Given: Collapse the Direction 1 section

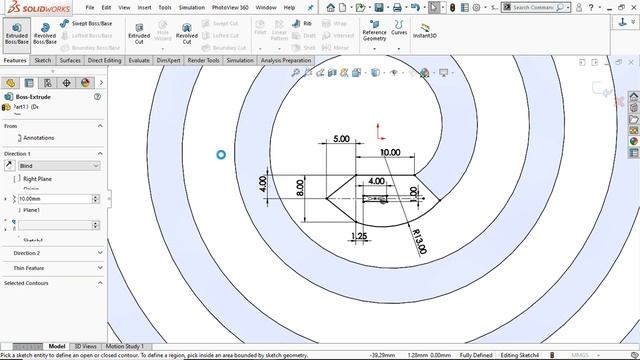Looking at the screenshot, I should pyautogui.click(x=100, y=153).
